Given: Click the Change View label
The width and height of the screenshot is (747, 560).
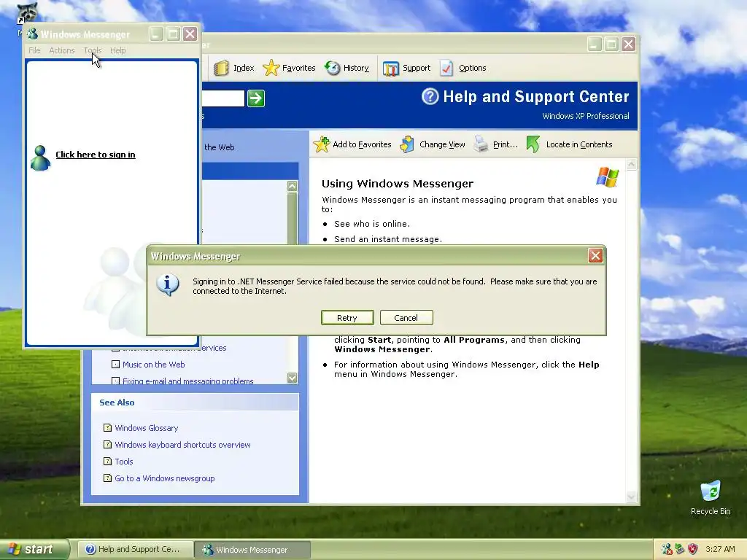Looking at the screenshot, I should coord(442,144).
